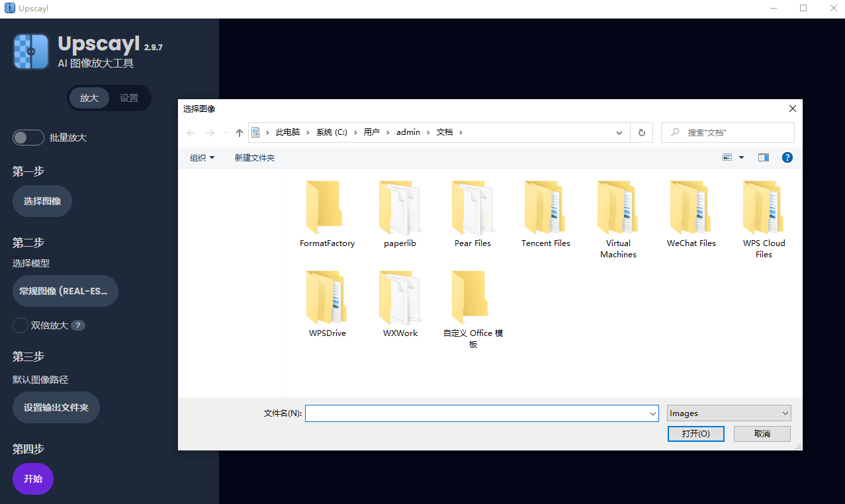This screenshot has height=504, width=845.
Task: Click the refresh icon in the address bar
Action: pos(641,132)
